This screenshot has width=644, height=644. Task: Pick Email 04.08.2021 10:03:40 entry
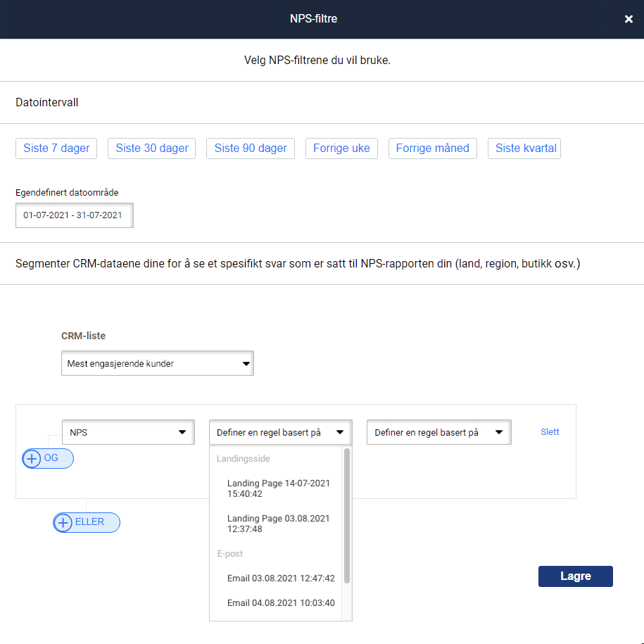pos(280,603)
